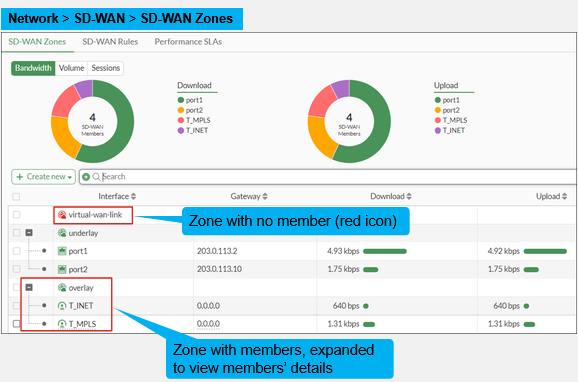
Task: Click the search magnifier icon
Action: (96, 177)
